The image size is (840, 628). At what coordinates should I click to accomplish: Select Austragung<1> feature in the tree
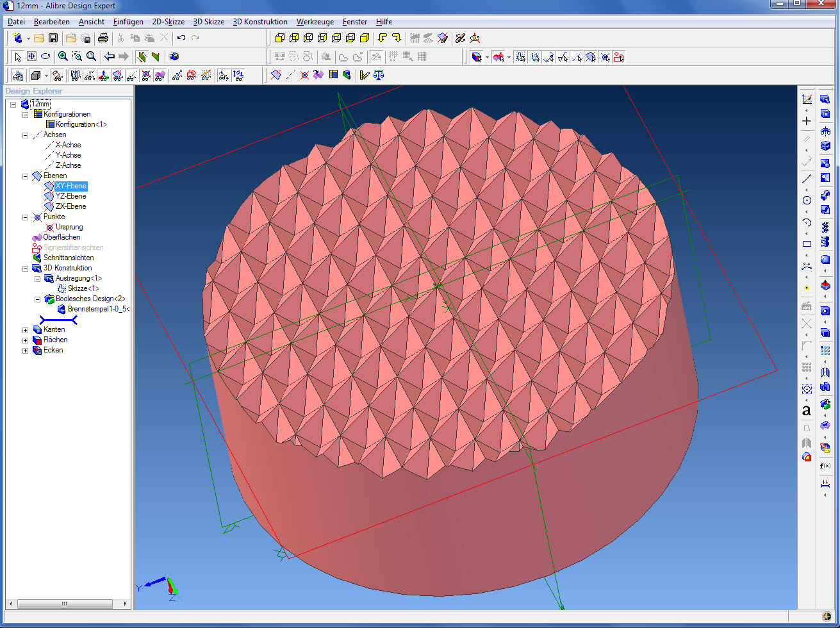79,278
